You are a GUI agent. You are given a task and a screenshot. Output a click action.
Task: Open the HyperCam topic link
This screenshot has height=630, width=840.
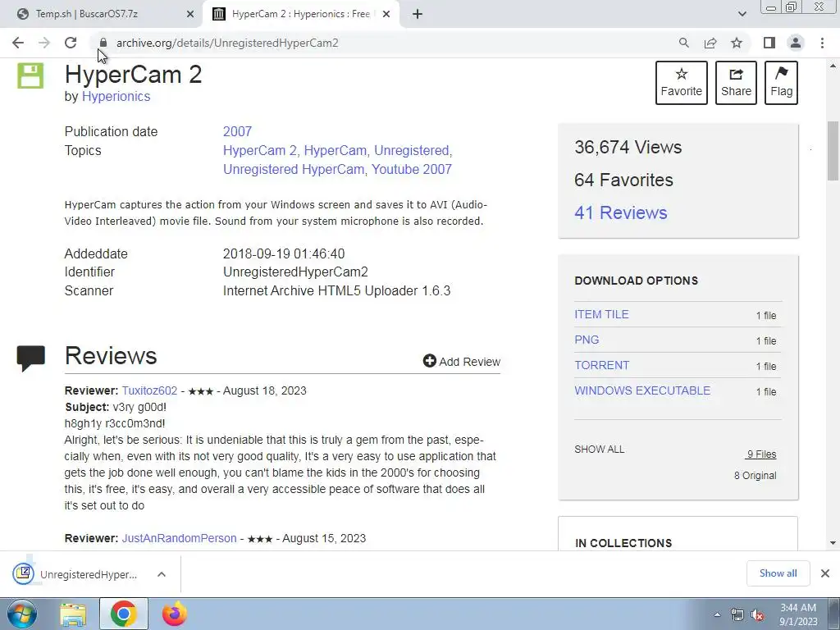point(336,151)
